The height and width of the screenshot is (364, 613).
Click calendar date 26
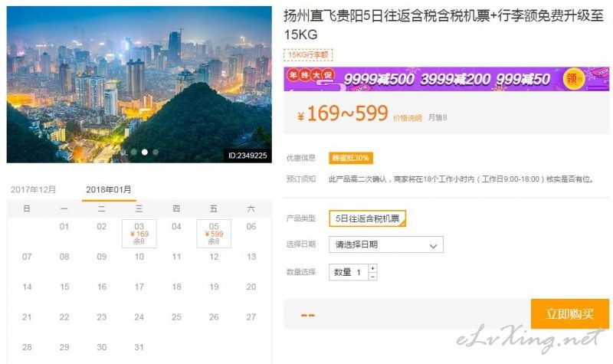214,317
